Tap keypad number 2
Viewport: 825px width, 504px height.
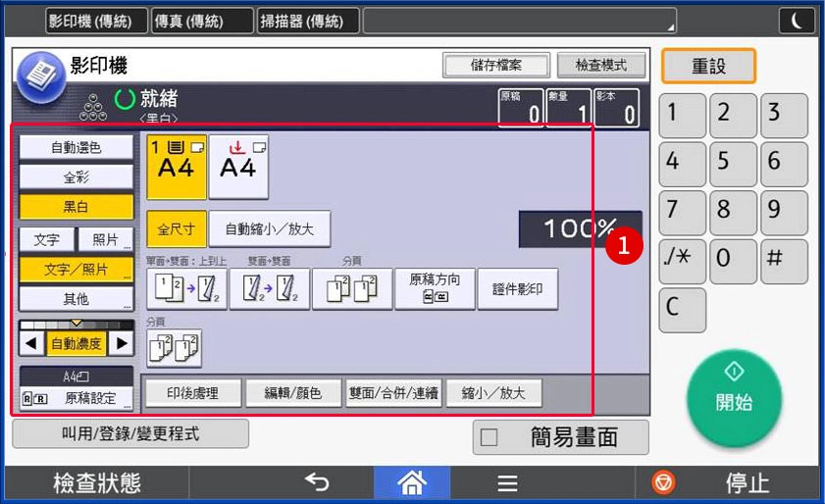[734, 116]
